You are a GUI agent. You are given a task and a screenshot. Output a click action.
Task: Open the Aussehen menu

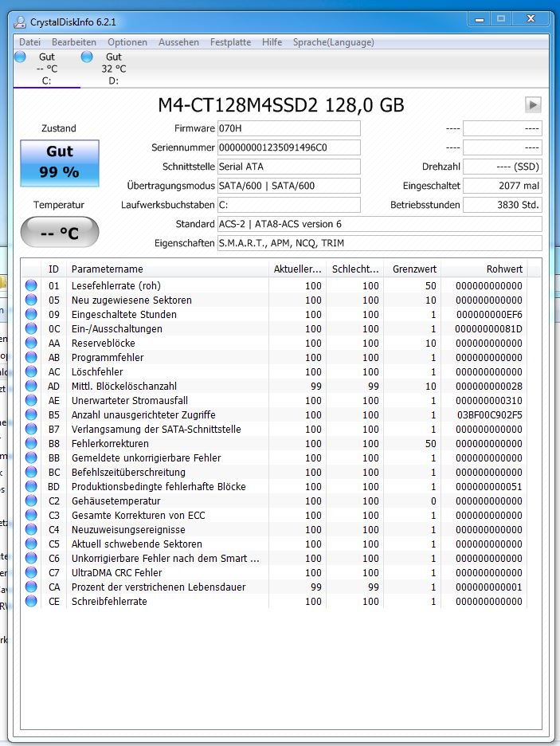click(x=178, y=42)
